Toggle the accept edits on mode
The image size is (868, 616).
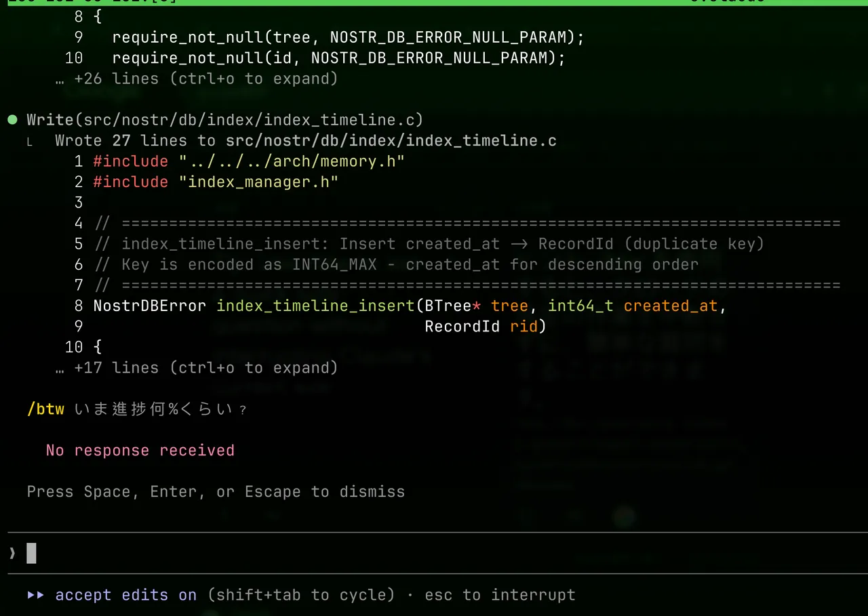pos(126,595)
